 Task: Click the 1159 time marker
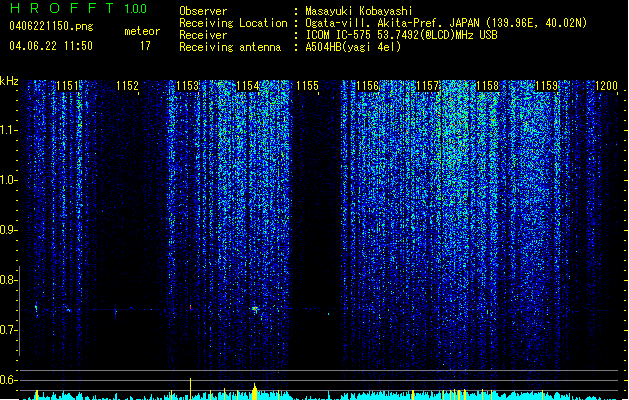pyautogui.click(x=547, y=85)
